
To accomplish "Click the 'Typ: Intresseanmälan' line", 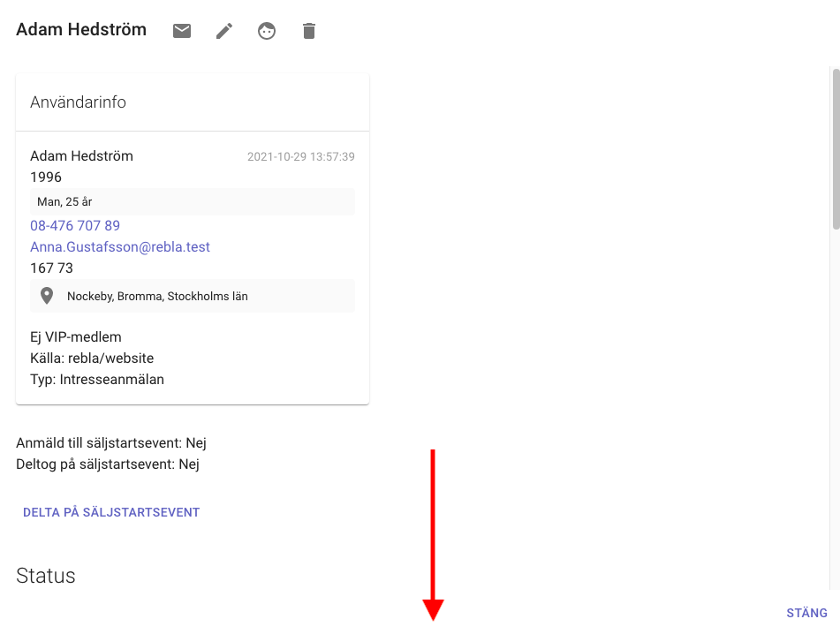I will click(x=97, y=380).
